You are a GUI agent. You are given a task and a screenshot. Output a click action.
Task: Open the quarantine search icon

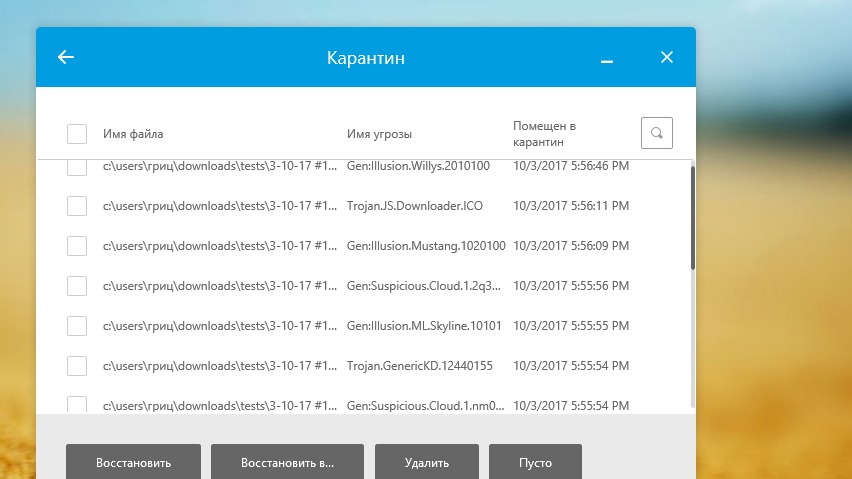click(x=656, y=133)
